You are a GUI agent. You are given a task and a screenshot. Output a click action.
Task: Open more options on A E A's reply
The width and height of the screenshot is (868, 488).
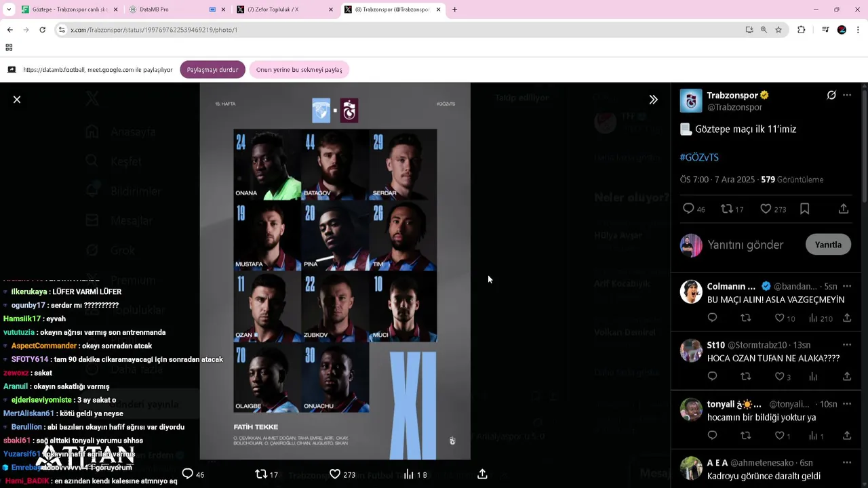(x=847, y=462)
